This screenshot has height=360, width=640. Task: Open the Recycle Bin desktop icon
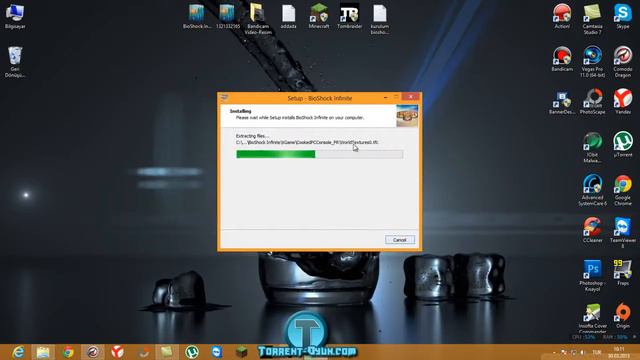point(15,62)
